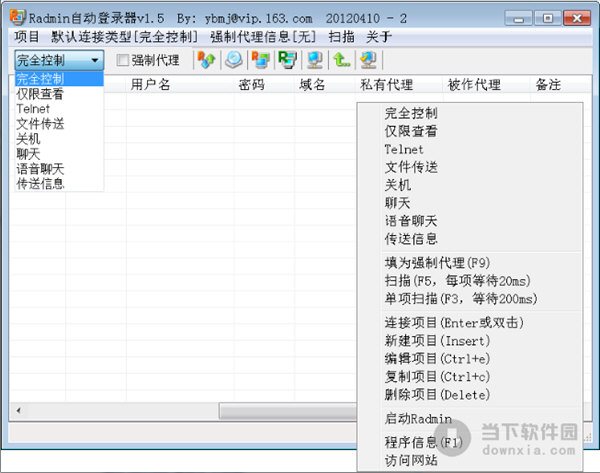Viewport: 600px width, 473px height.
Task: Click the green up-arrow with dots toolbar icon
Action: (341, 60)
